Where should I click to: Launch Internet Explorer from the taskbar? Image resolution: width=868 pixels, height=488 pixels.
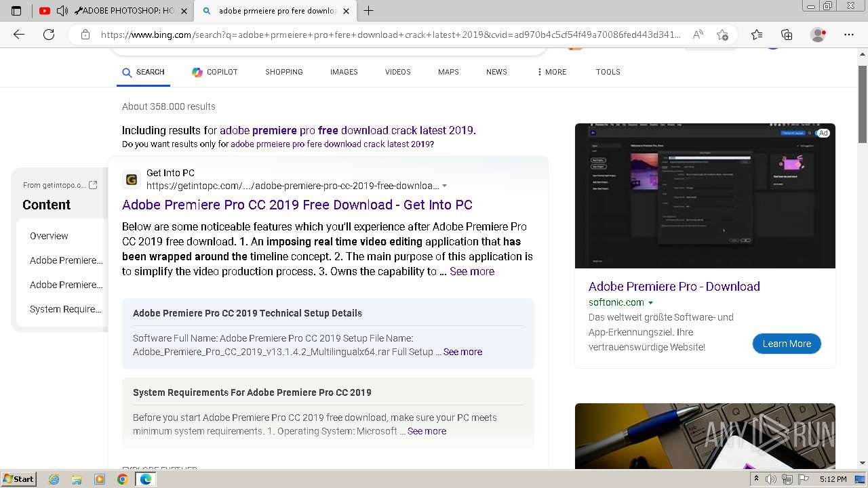pos(54,479)
